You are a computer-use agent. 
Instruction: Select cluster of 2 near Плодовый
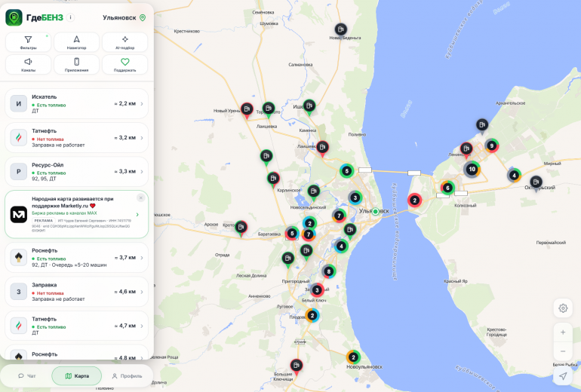pos(312,315)
